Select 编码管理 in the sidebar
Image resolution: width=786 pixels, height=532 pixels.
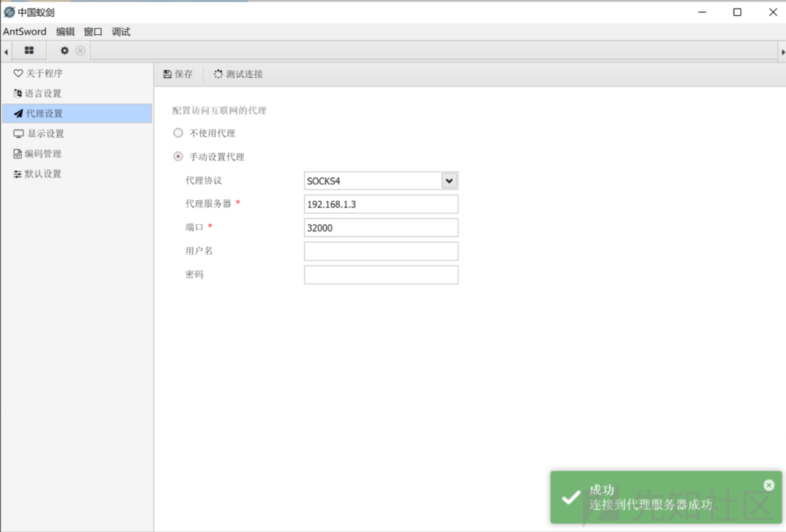77,154
